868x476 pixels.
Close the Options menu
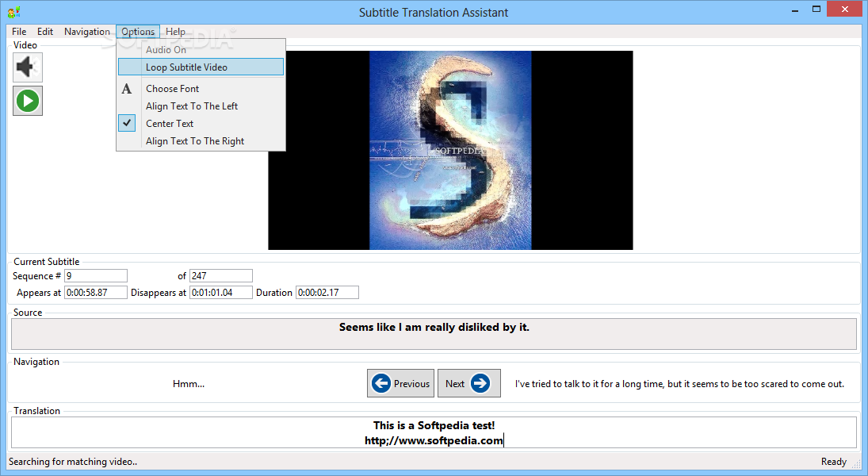coord(138,32)
